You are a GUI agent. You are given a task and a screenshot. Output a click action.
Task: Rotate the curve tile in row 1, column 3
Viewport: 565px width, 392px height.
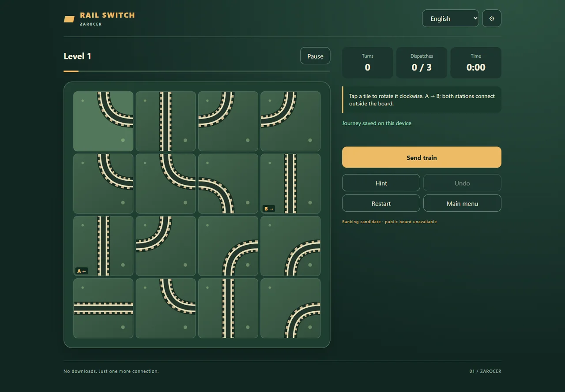[x=228, y=121]
